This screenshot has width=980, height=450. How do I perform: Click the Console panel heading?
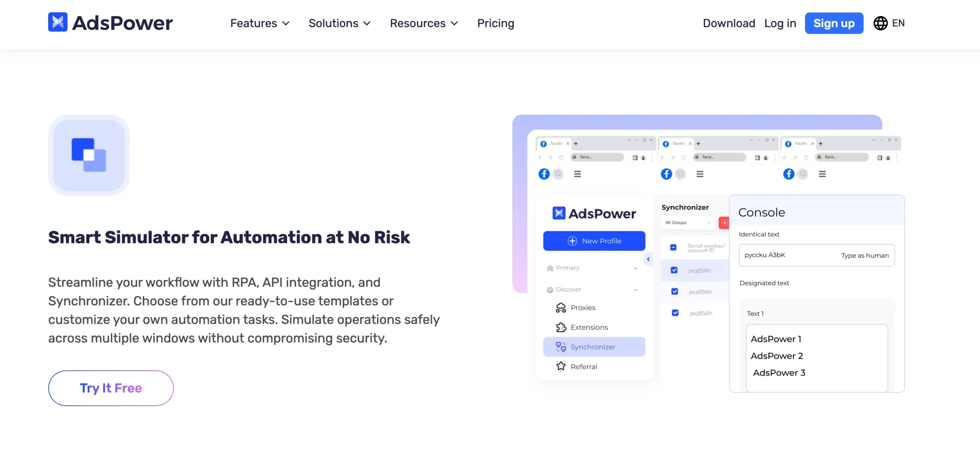(x=761, y=213)
